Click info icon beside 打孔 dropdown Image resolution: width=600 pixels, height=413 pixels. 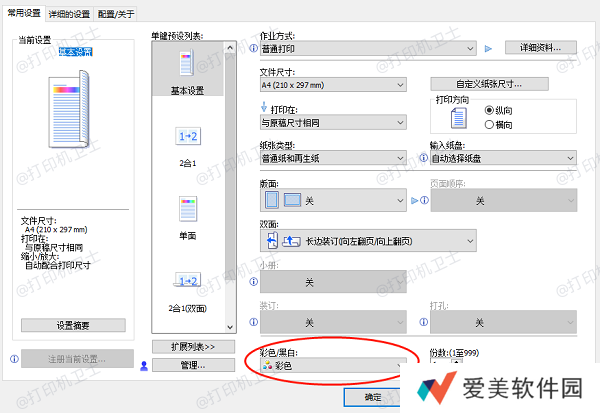coord(424,322)
